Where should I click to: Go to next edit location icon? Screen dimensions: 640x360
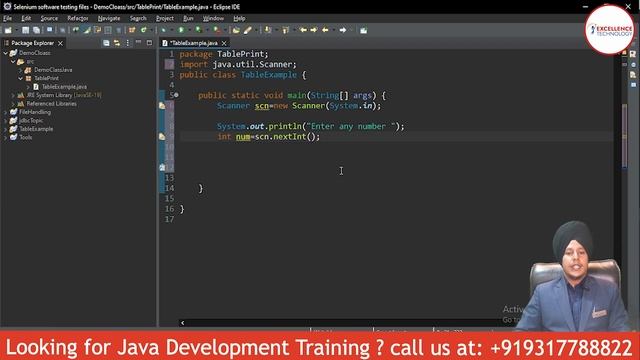tap(313, 30)
